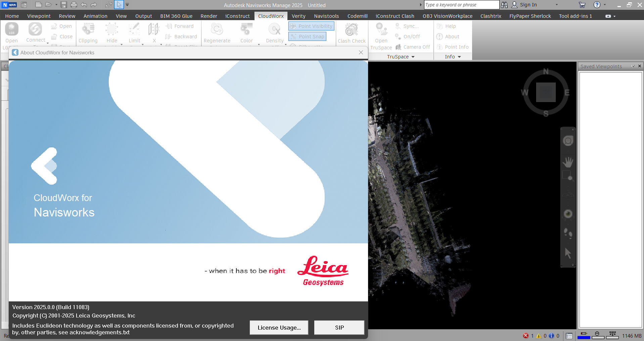Viewport: 644px width, 341px height.
Task: Expand the TruSpace panel dropdown
Action: click(413, 57)
